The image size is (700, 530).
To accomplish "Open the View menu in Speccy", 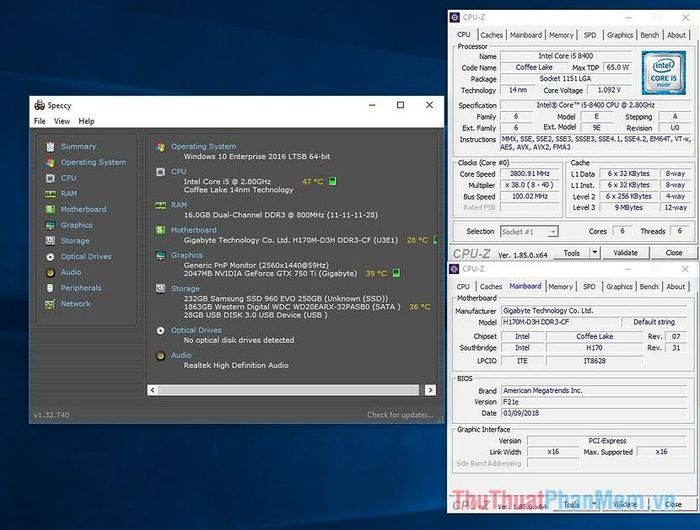I will coord(62,121).
